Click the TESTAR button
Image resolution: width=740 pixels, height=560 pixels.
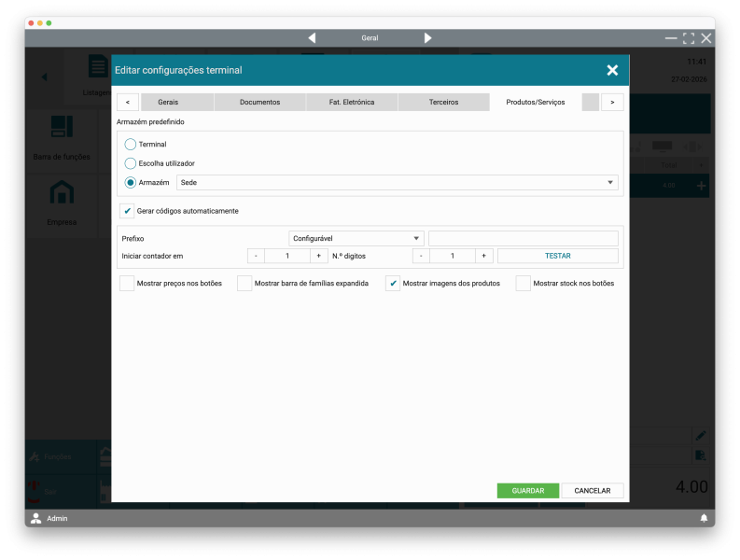(557, 256)
